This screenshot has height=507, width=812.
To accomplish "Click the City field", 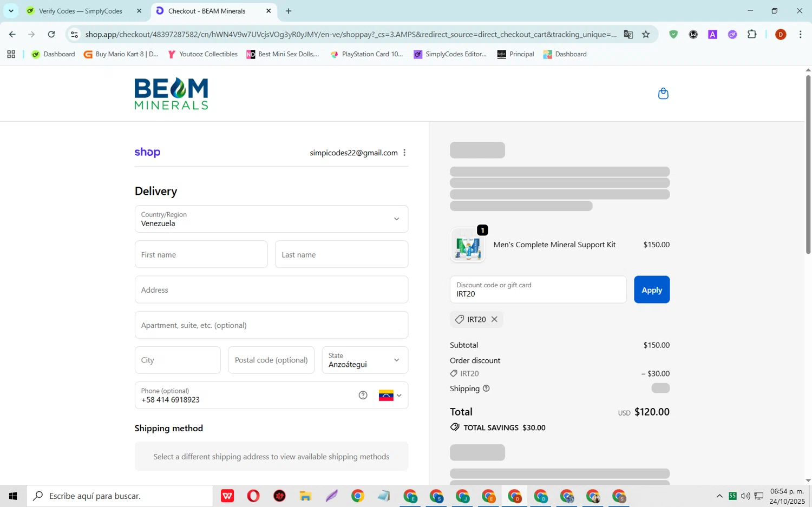I will click(x=178, y=360).
